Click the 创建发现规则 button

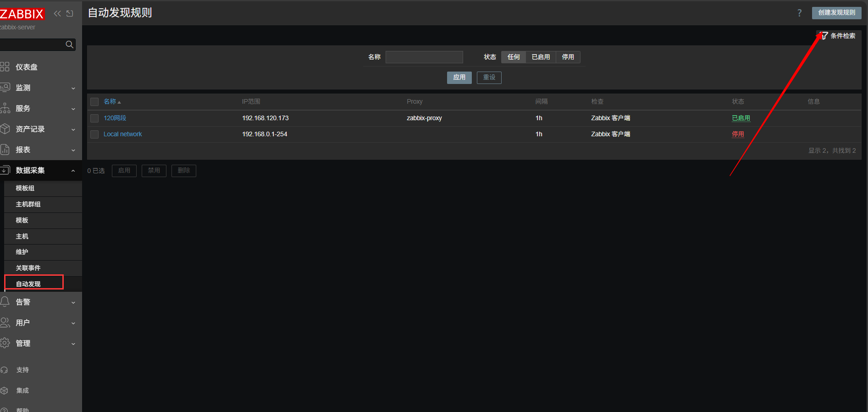click(x=836, y=13)
